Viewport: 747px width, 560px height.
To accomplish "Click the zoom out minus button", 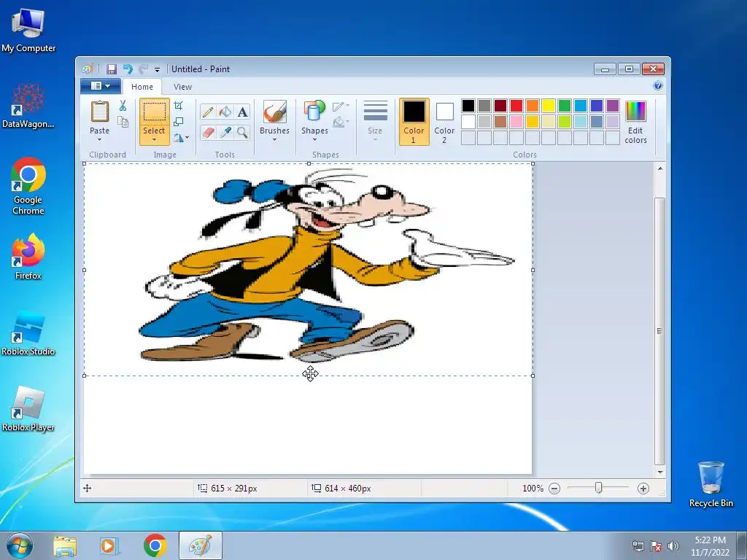I will tap(554, 489).
